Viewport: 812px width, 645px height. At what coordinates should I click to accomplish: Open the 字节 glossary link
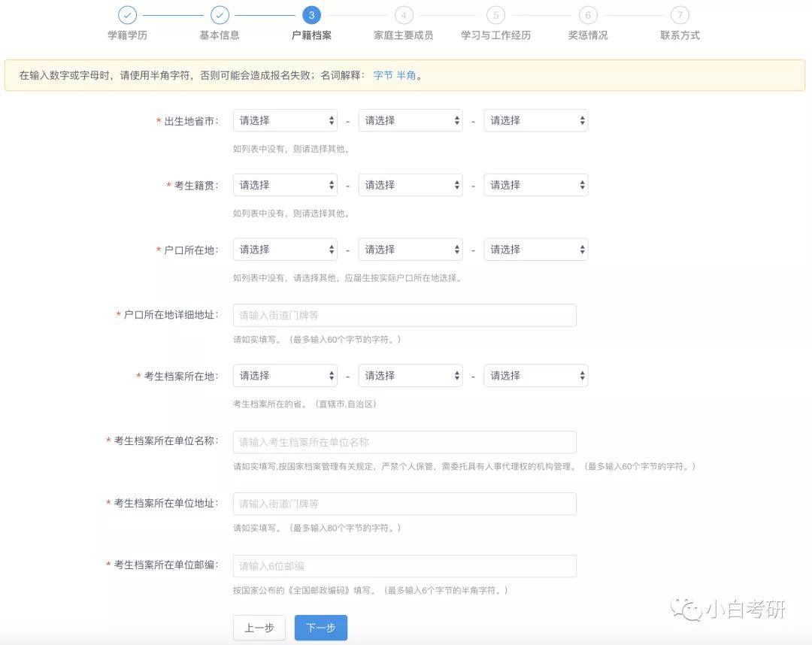coord(383,75)
